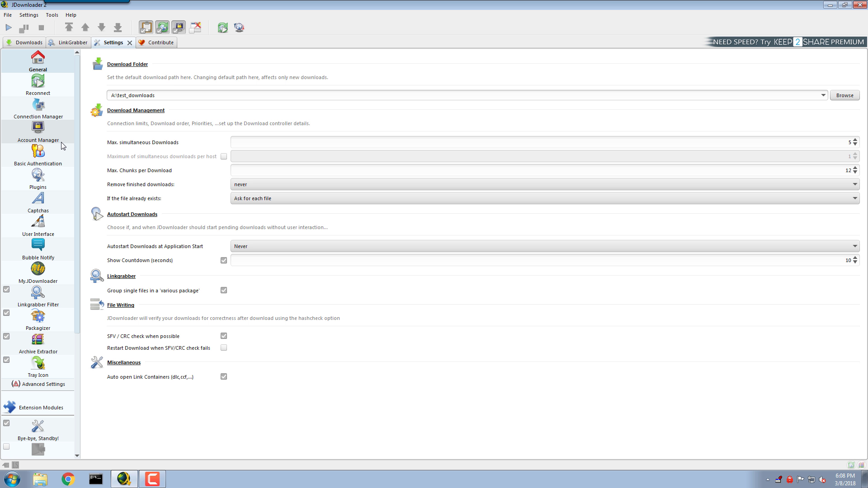Open General settings in sidebar
The width and height of the screenshot is (868, 488).
(x=38, y=61)
